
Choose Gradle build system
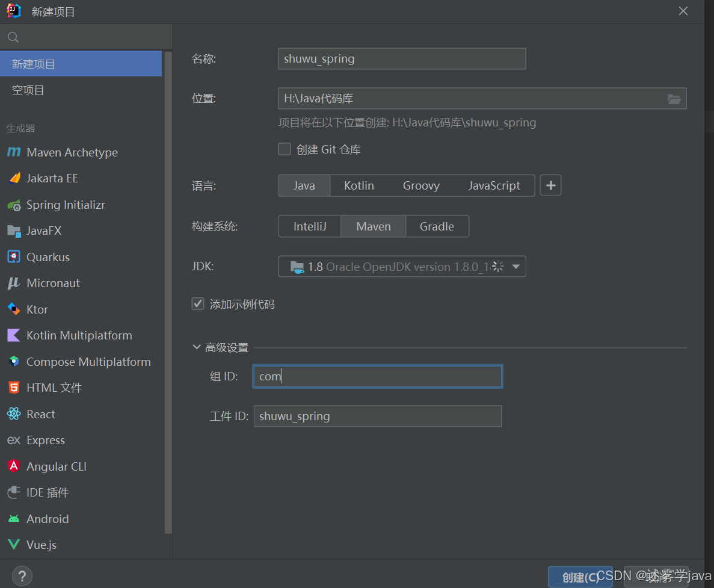(x=437, y=226)
